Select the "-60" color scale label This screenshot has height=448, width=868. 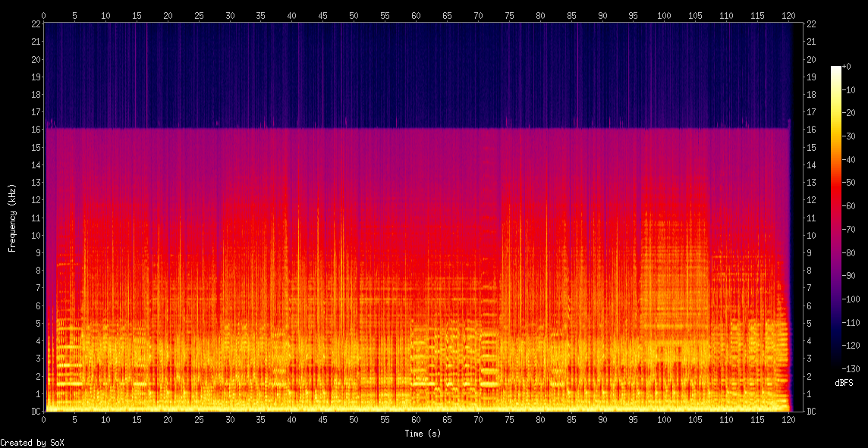pos(848,205)
